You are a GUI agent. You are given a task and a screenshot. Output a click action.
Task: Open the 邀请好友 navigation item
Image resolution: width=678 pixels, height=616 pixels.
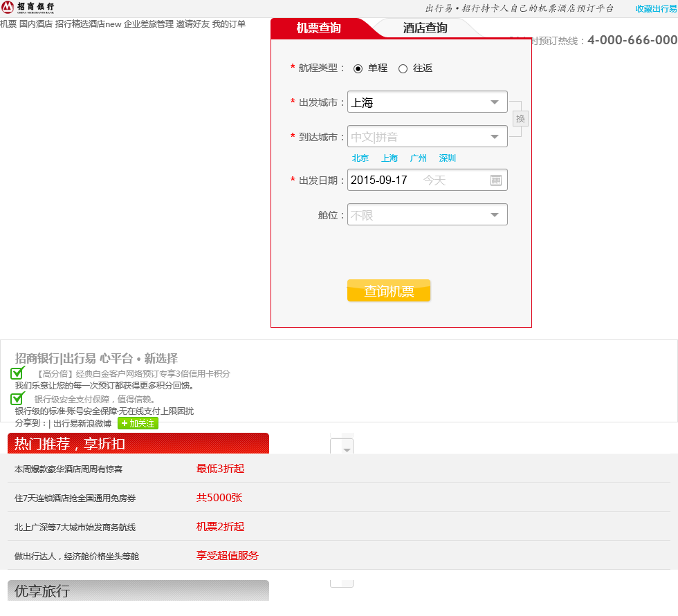coord(193,24)
